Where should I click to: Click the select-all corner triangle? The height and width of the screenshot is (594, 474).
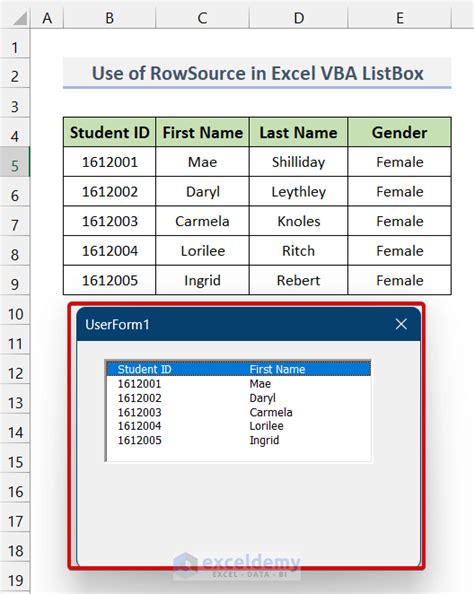click(20, 17)
